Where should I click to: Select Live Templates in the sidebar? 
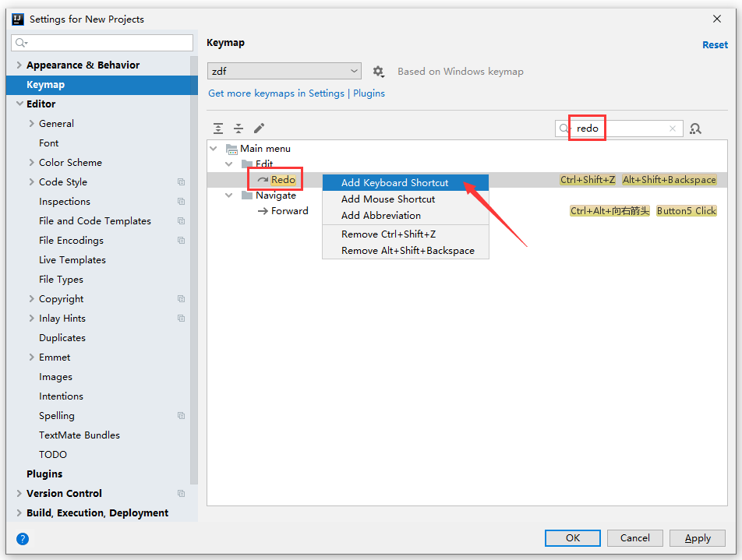72,260
